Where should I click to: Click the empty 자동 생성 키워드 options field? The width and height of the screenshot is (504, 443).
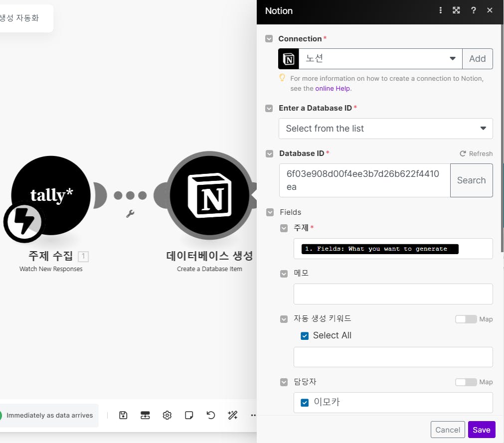393,357
